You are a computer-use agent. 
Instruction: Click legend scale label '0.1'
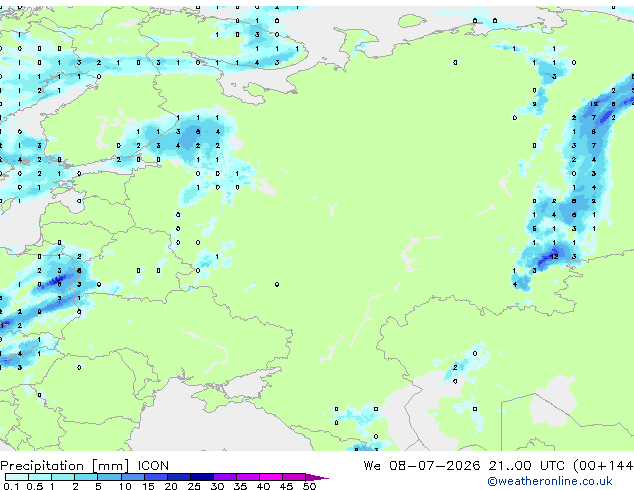11,486
